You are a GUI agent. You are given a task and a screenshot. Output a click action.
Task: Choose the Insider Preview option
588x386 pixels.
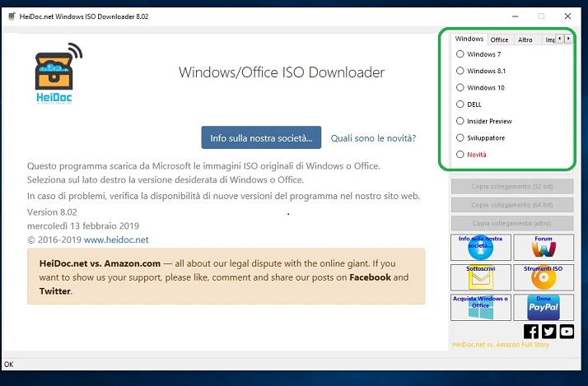coord(460,121)
